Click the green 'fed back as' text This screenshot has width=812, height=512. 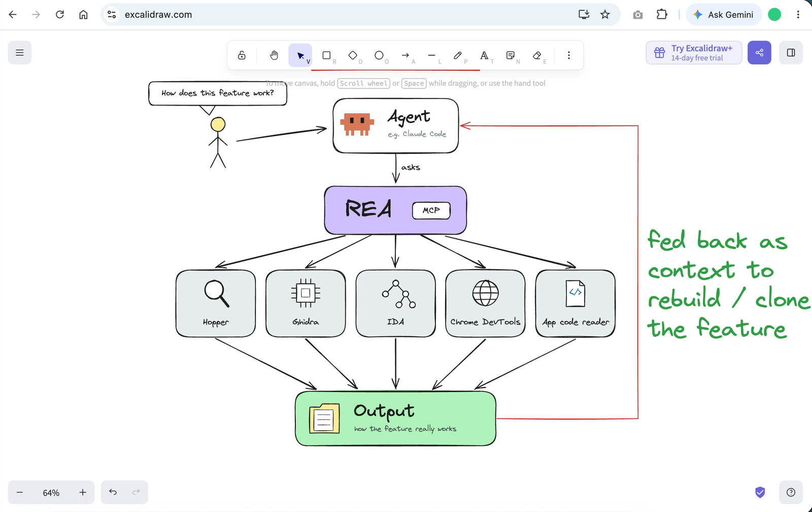(718, 241)
